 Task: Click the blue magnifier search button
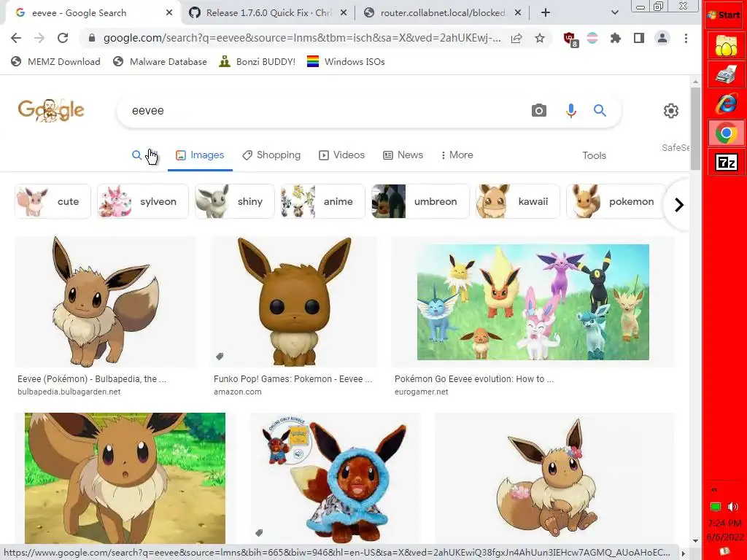600,111
